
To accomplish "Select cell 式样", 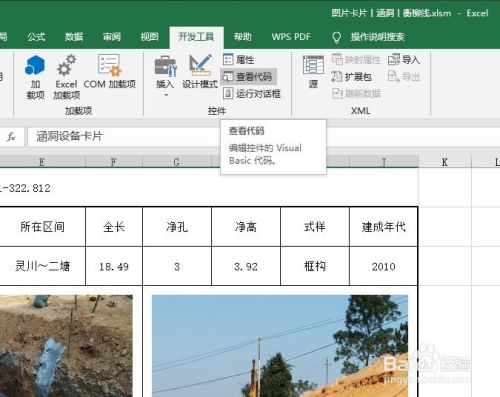I will pos(315,227).
